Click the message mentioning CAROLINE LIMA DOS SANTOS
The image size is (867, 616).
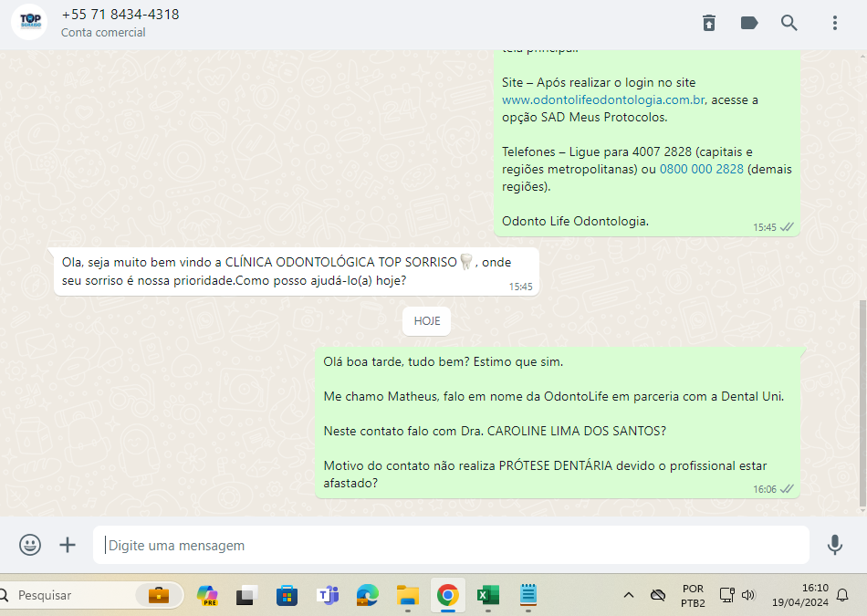pyautogui.click(x=558, y=423)
